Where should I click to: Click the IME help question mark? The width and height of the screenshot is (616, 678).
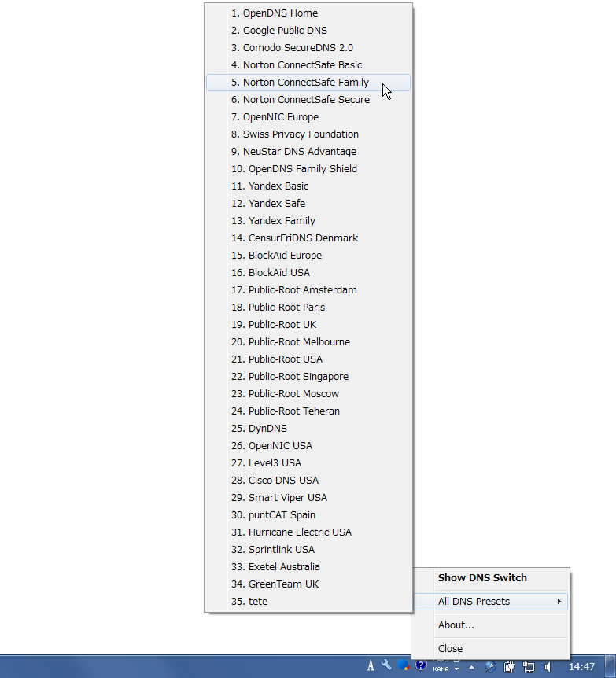tap(420, 665)
